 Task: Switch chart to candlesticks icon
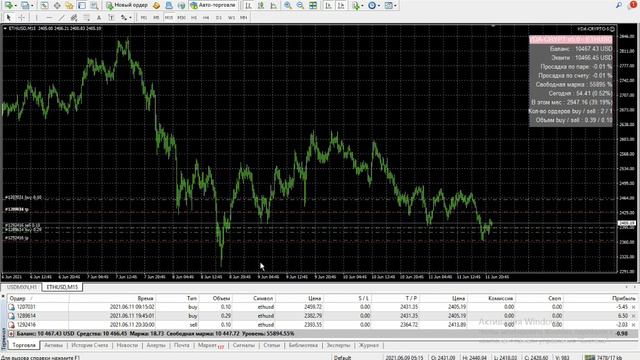coord(261,5)
